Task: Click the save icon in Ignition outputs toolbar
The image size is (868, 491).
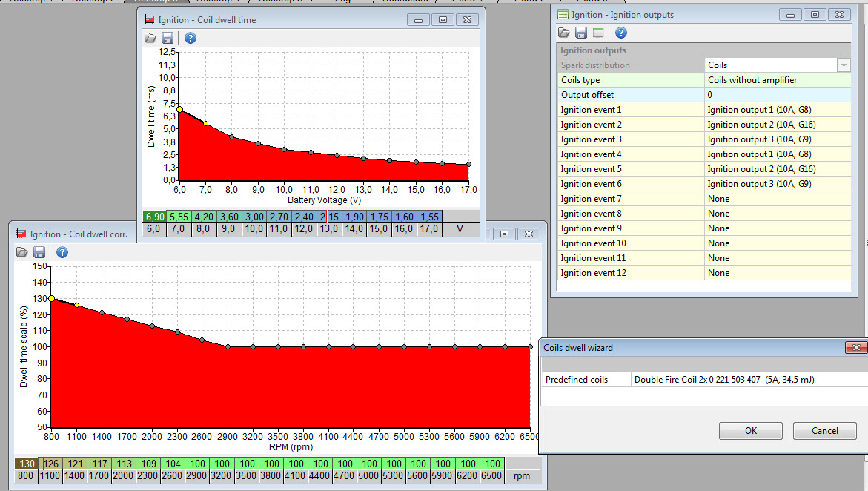Action: coord(581,33)
